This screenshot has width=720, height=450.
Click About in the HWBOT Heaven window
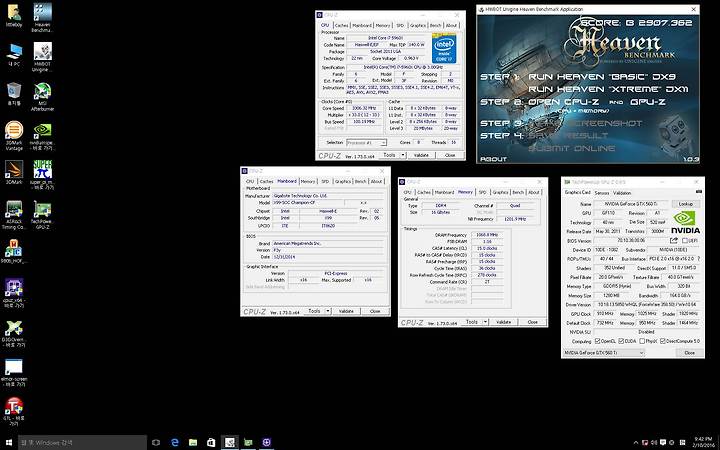493,159
